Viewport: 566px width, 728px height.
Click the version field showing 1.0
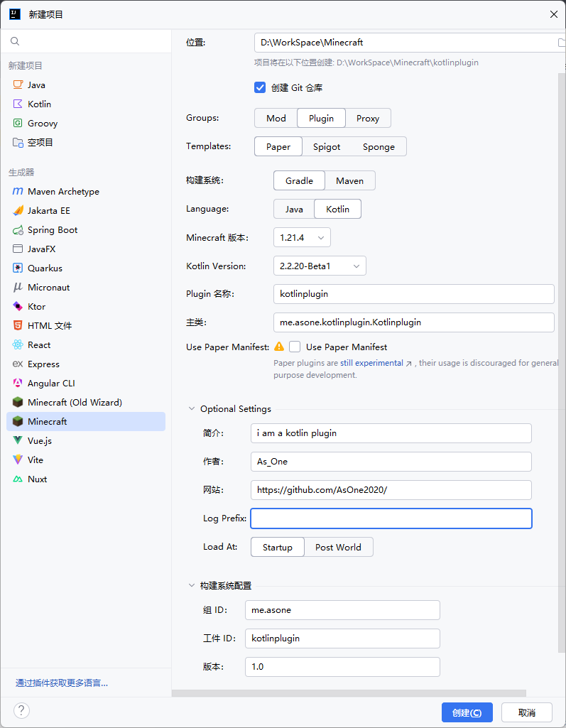(342, 667)
